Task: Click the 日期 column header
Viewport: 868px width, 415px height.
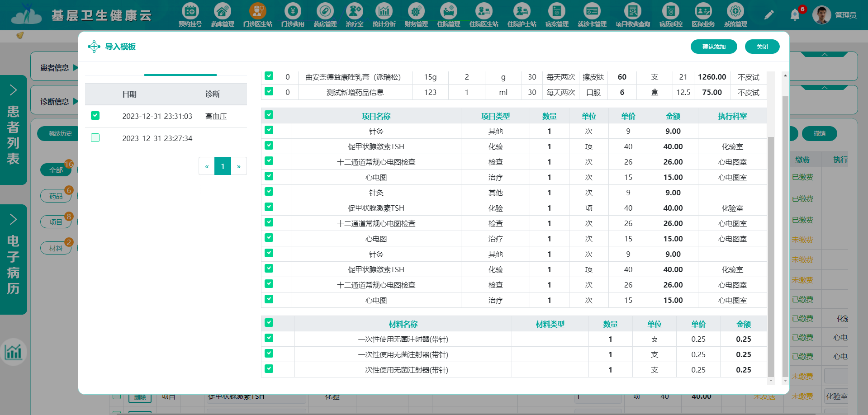Action: [x=129, y=94]
